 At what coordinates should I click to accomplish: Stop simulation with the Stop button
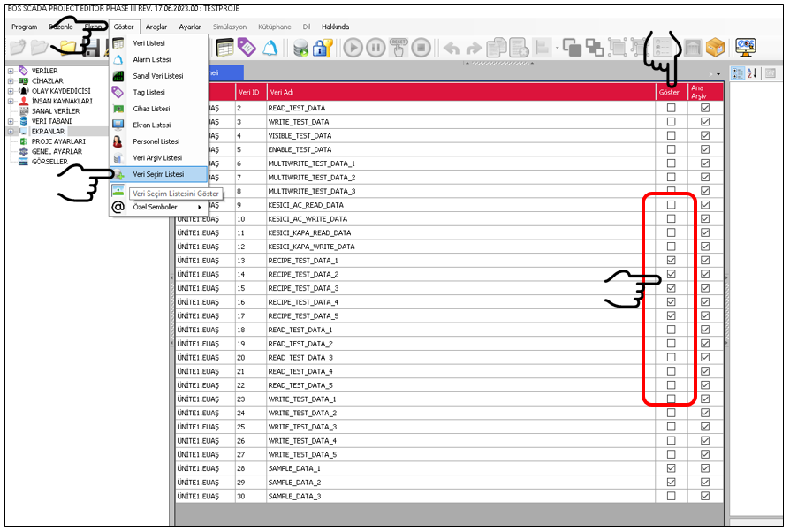click(422, 48)
